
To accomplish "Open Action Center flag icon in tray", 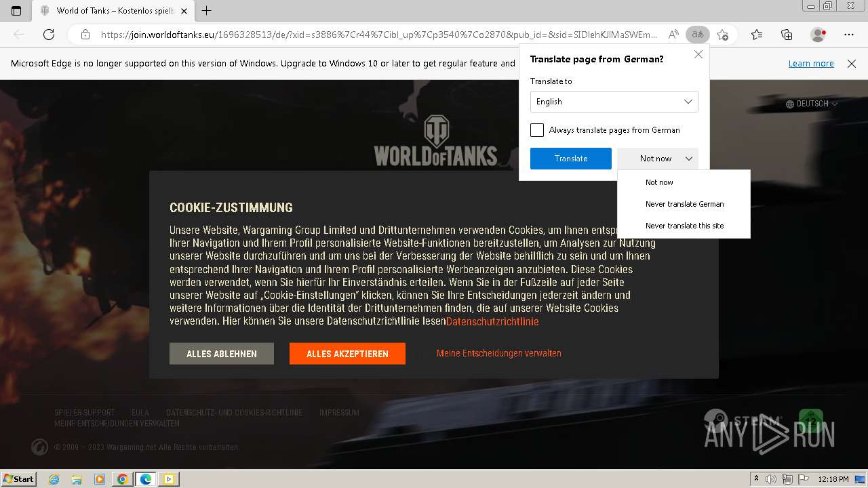I will [x=803, y=479].
